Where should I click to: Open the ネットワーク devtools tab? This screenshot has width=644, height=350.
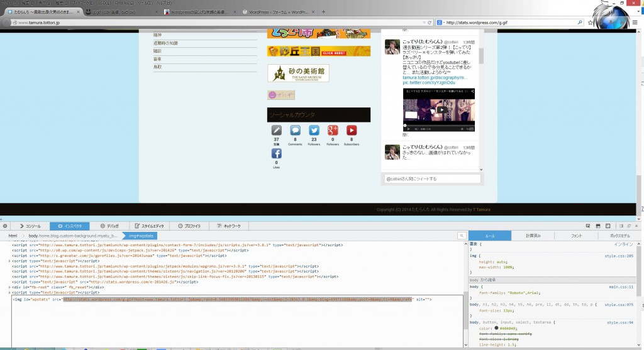229,226
